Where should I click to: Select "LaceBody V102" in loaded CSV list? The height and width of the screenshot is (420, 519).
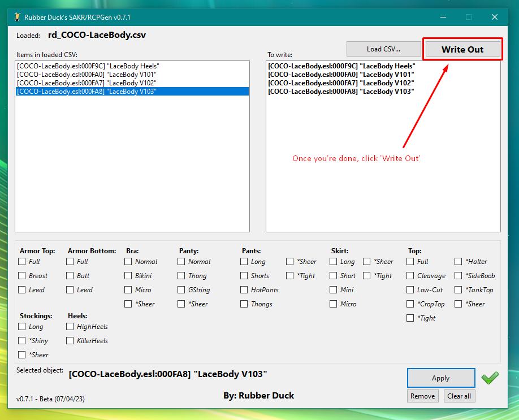click(x=132, y=83)
